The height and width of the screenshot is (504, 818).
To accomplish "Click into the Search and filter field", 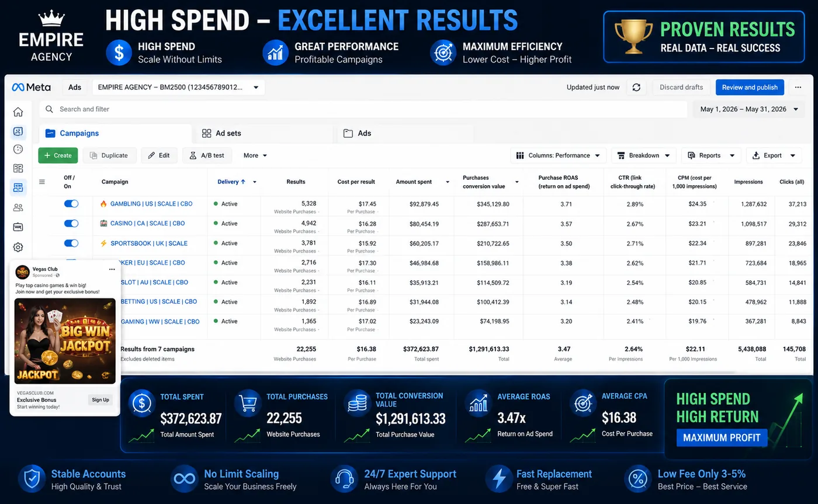I will [x=363, y=109].
